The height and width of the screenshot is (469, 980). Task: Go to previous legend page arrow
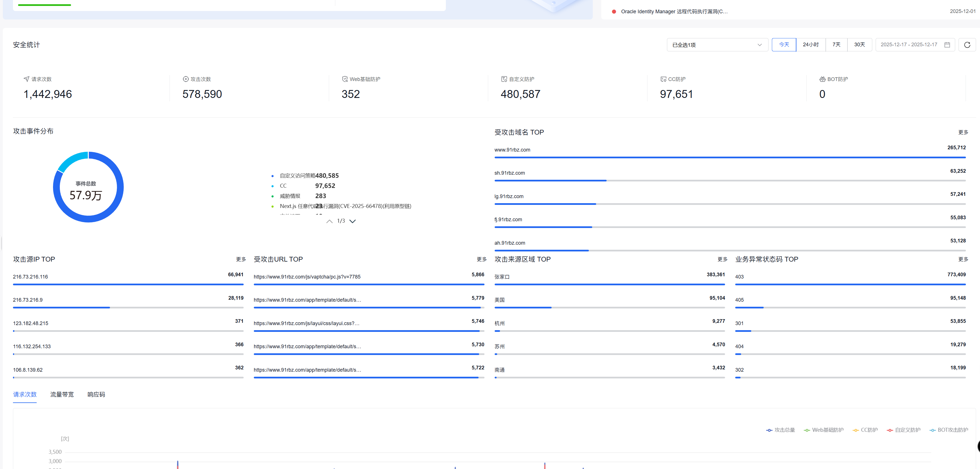[329, 221]
